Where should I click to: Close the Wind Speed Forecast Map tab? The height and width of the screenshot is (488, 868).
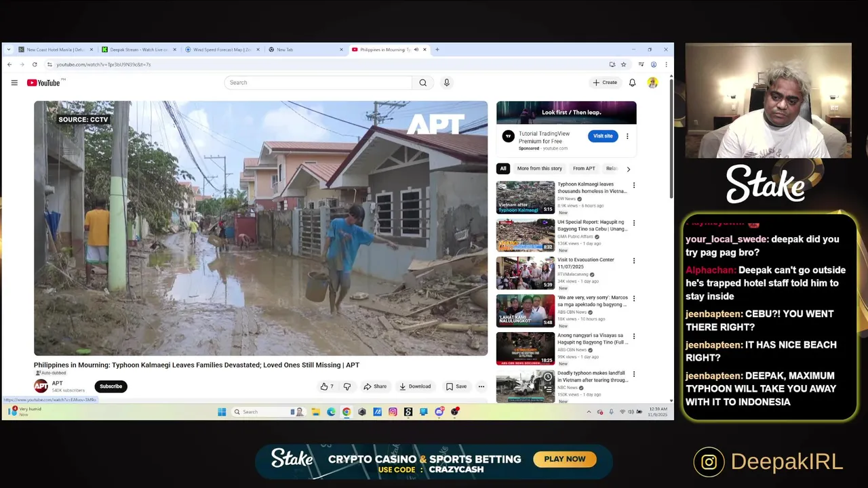click(x=258, y=49)
